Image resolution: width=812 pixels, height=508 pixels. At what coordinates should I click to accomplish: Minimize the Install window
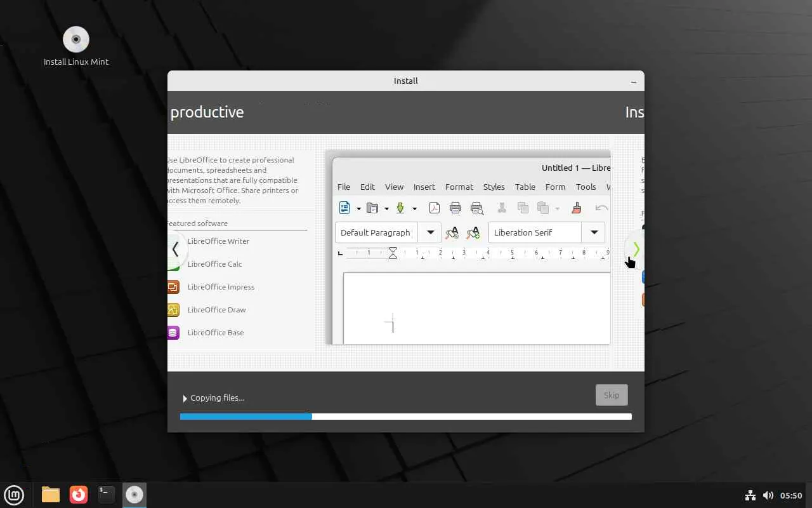pyautogui.click(x=634, y=81)
